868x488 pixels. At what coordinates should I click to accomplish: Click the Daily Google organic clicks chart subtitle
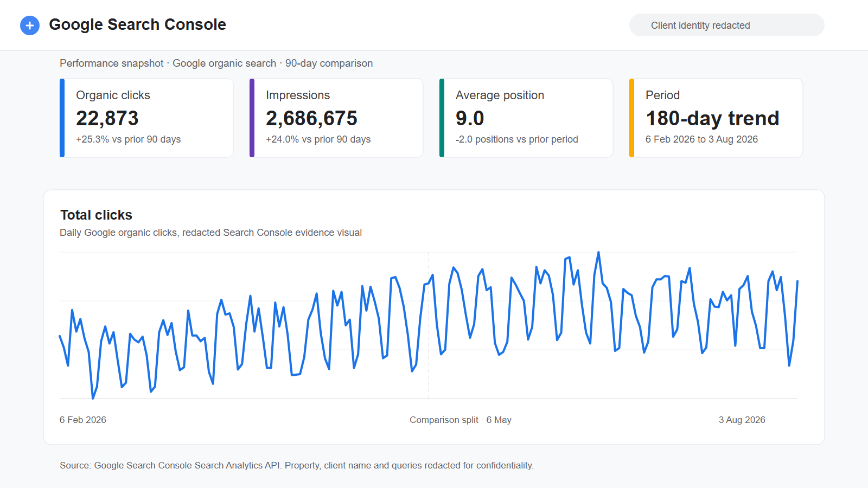point(210,233)
